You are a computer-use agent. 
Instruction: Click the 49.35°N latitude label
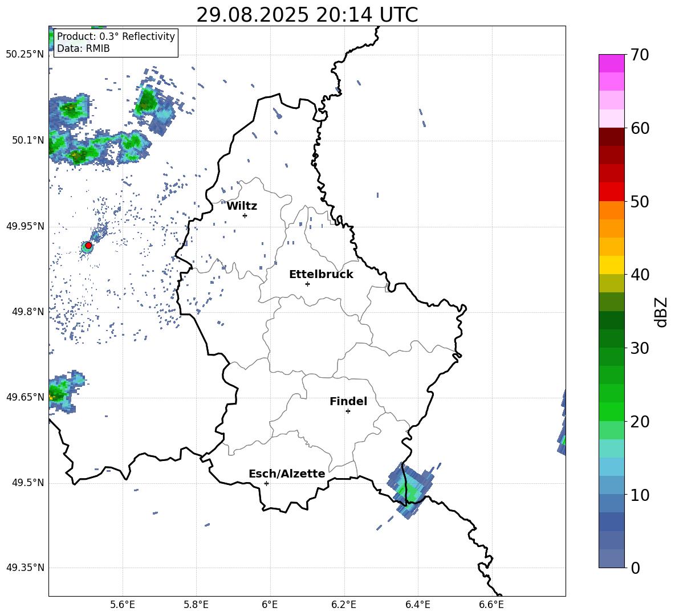coord(25,568)
